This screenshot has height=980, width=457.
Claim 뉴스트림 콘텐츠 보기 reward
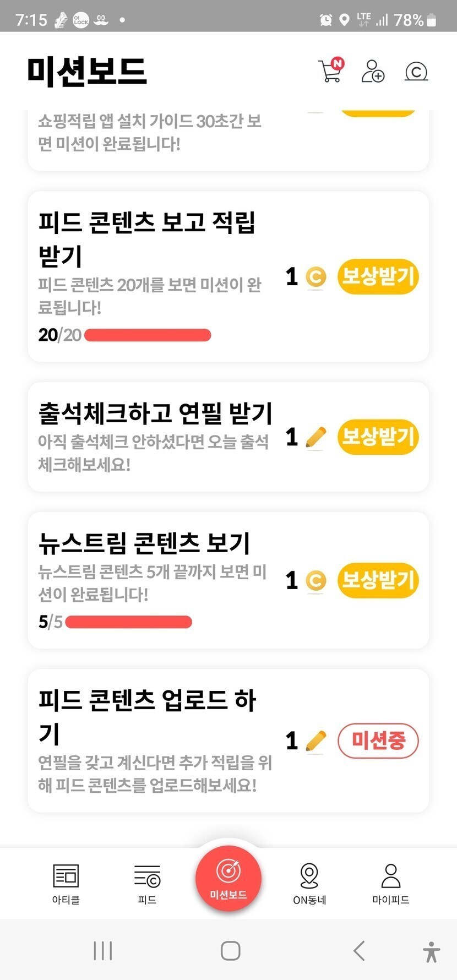pos(378,580)
